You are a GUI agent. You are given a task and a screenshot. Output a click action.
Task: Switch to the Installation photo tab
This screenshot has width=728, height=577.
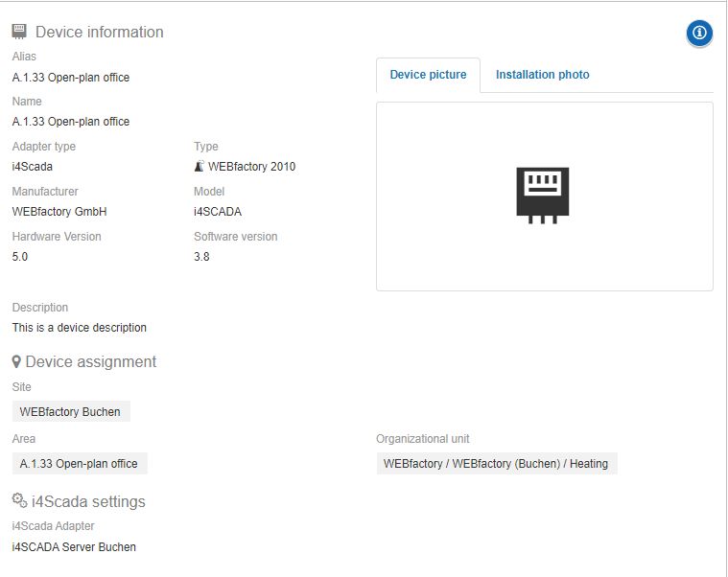[542, 75]
